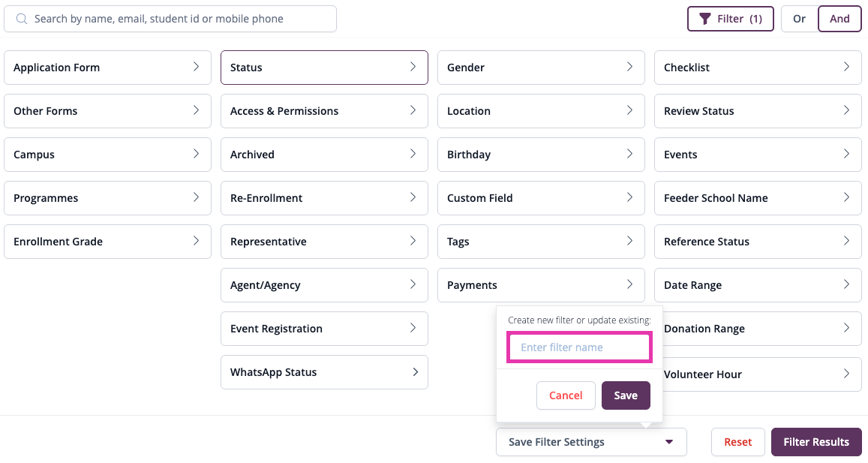
Task: Switch filter logic to Or
Action: point(800,19)
